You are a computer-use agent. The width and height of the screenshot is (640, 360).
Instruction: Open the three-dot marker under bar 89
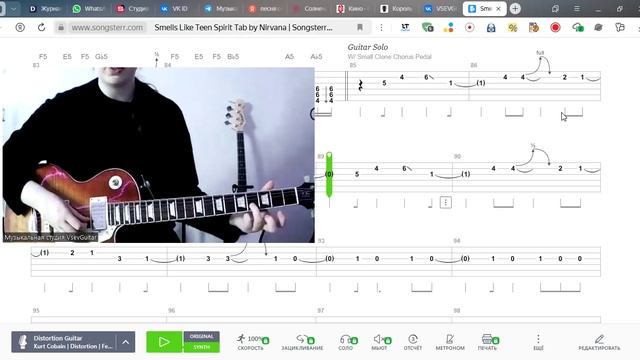(x=446, y=202)
